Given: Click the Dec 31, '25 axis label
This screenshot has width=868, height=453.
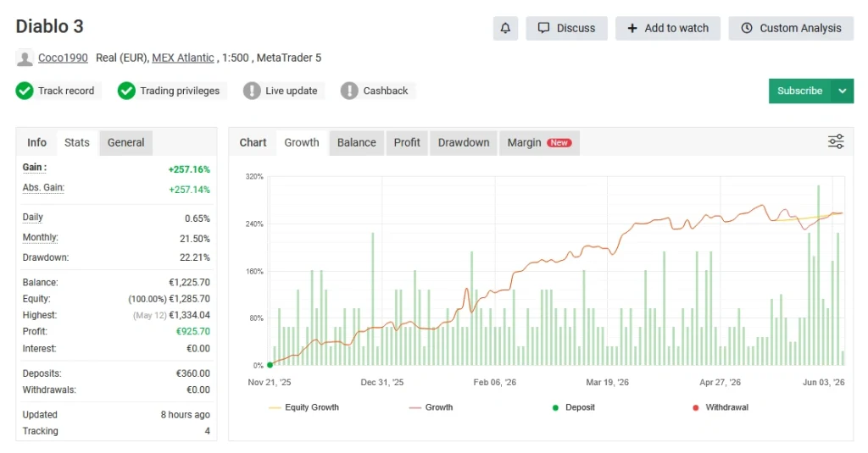Looking at the screenshot, I should 382,383.
